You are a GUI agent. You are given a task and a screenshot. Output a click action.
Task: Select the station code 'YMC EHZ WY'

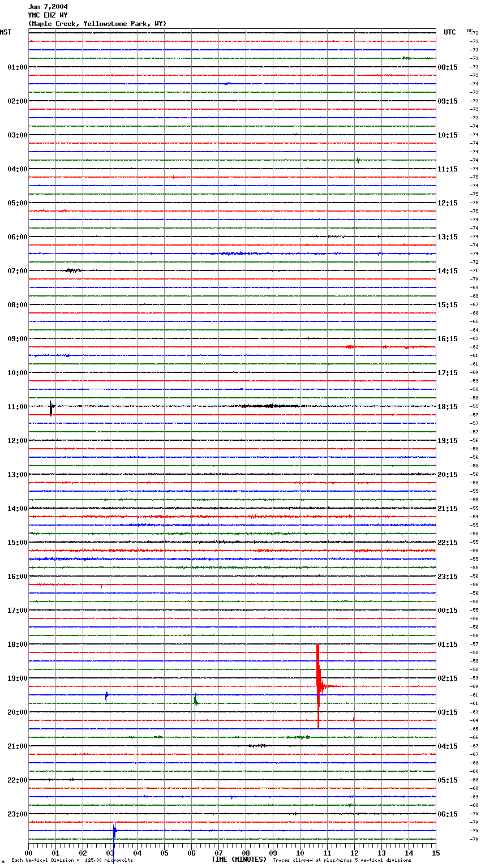[x=48, y=15]
